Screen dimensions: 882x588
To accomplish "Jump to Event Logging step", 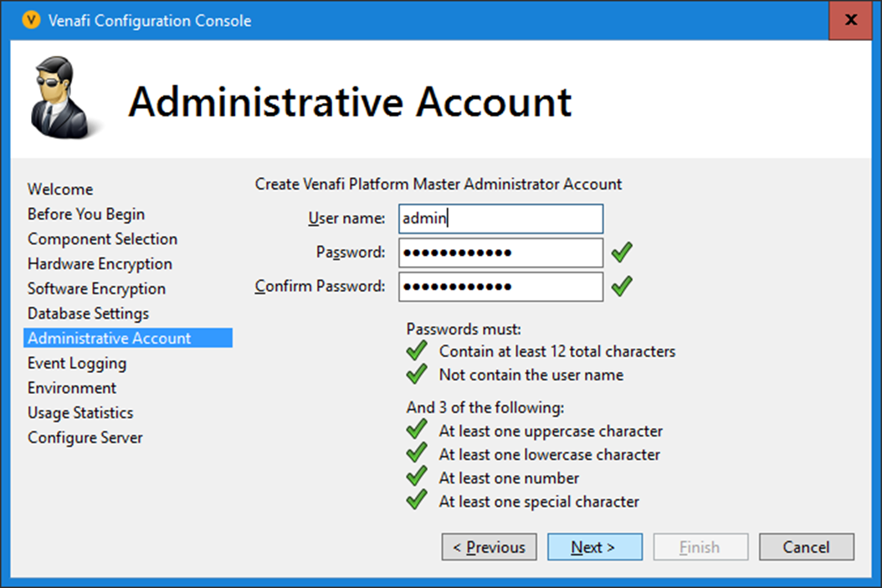I will pos(77,364).
